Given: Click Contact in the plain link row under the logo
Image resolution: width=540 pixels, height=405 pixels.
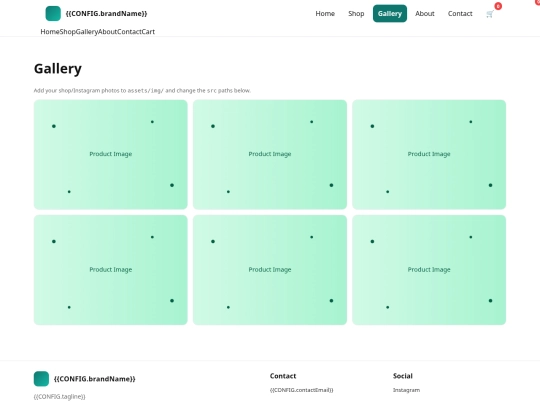Looking at the screenshot, I should (x=129, y=32).
